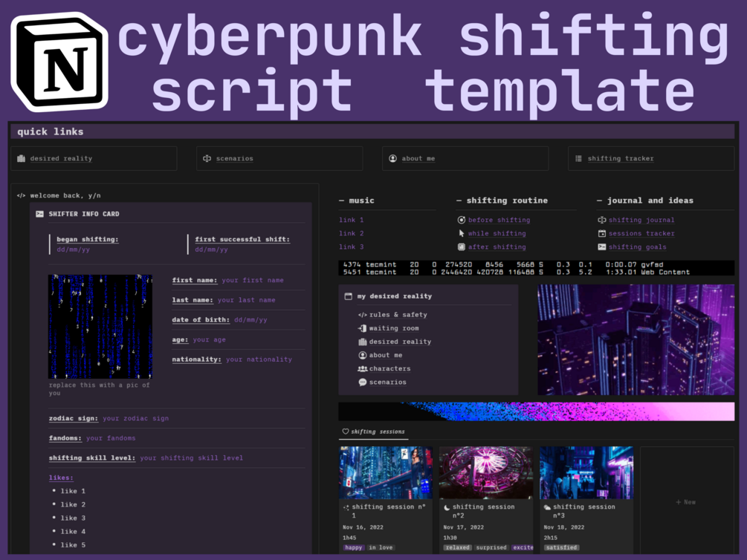The image size is (747, 560).
Task: Click the building icon in desired reality list row
Action: coord(363,342)
